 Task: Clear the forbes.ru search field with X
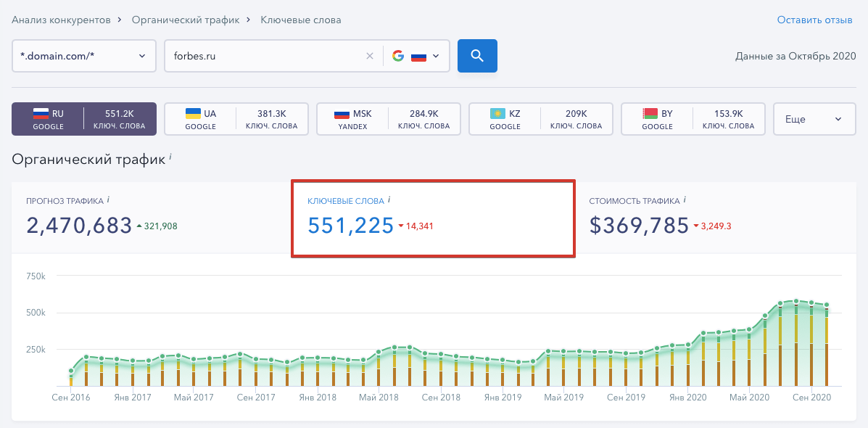pyautogui.click(x=370, y=56)
